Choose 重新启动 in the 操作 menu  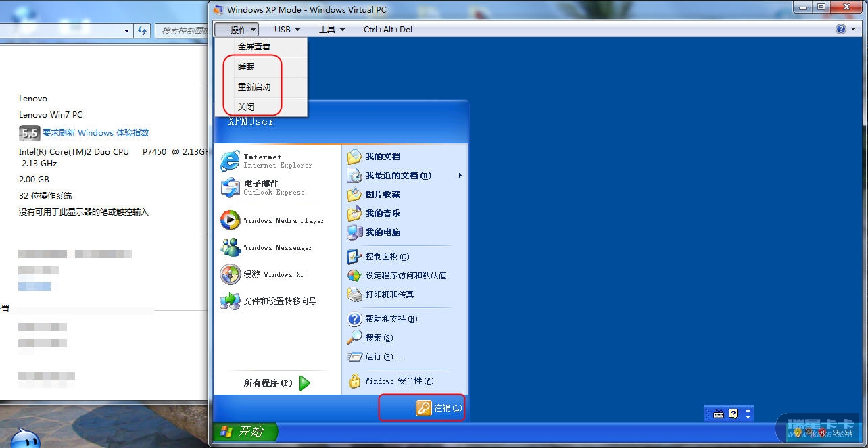[261, 87]
